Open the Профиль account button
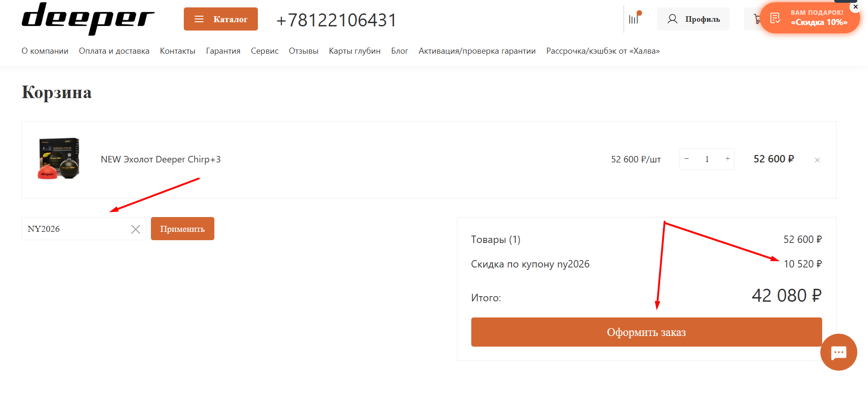The width and height of the screenshot is (868, 404). pyautogui.click(x=693, y=19)
